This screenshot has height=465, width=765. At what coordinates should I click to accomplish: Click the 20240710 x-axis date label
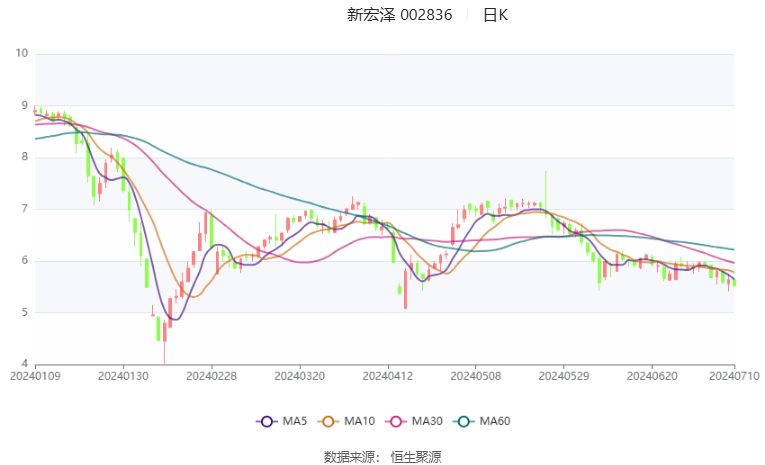(734, 376)
